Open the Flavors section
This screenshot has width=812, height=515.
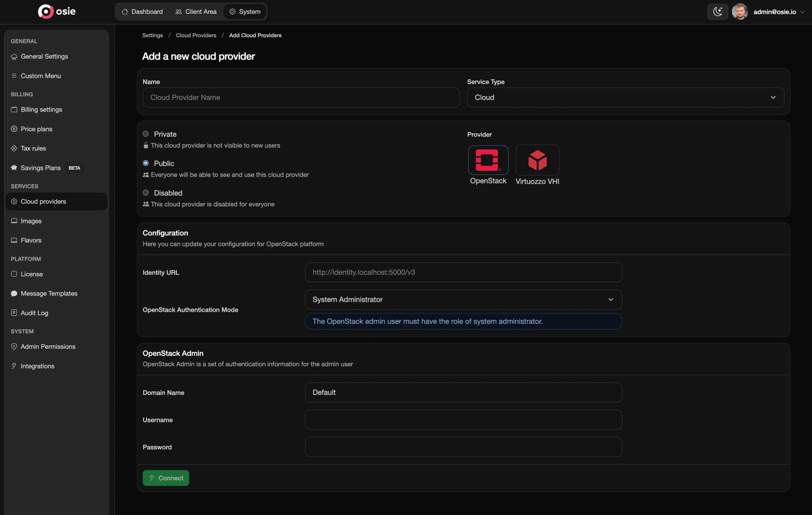(x=31, y=240)
